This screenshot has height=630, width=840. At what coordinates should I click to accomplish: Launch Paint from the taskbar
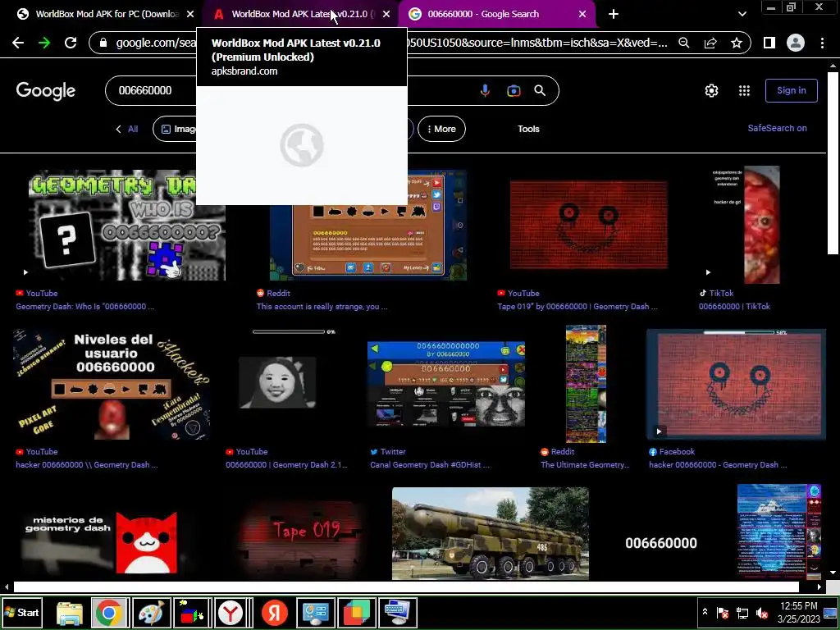coord(152,613)
